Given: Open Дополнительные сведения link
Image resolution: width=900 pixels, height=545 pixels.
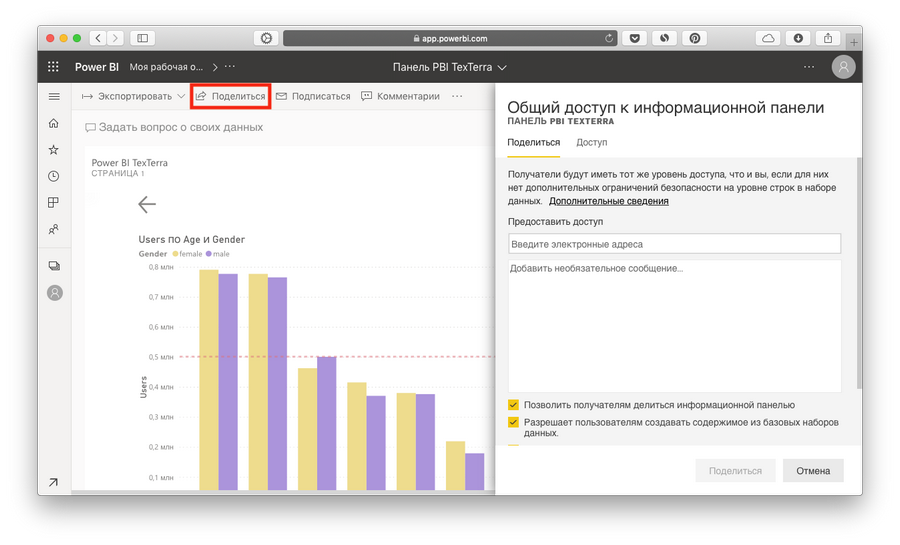Looking at the screenshot, I should pos(608,201).
